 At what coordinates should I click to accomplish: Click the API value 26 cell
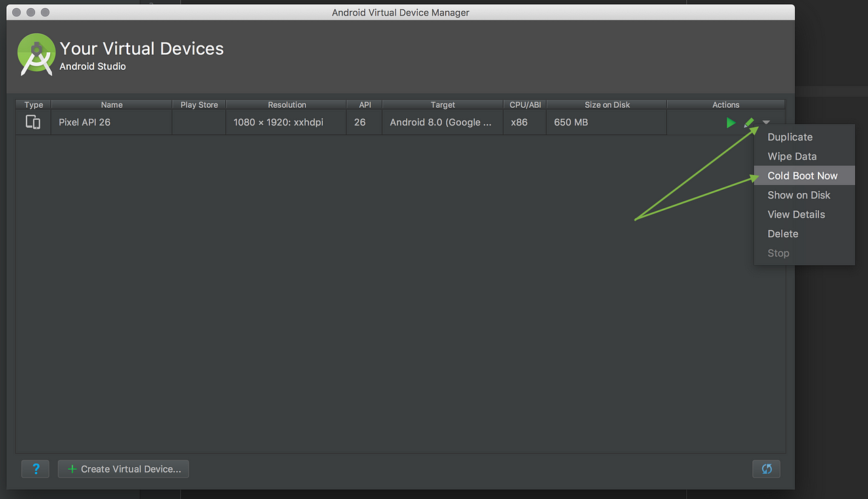364,123
